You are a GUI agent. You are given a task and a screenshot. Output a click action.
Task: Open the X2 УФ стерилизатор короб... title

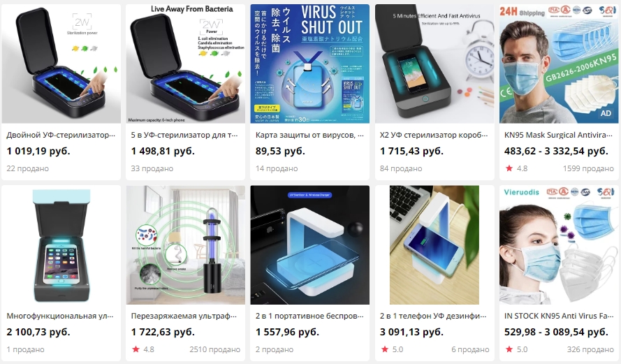click(x=434, y=135)
